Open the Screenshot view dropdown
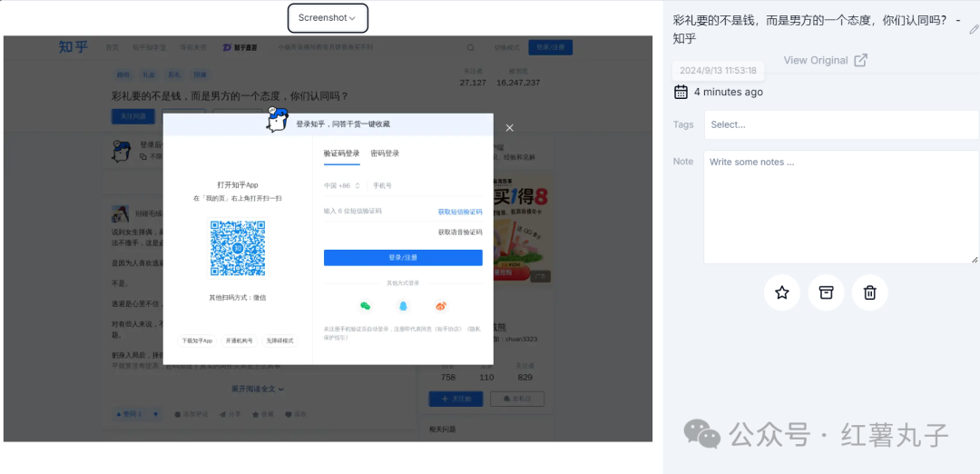Image resolution: width=980 pixels, height=474 pixels. point(328,18)
